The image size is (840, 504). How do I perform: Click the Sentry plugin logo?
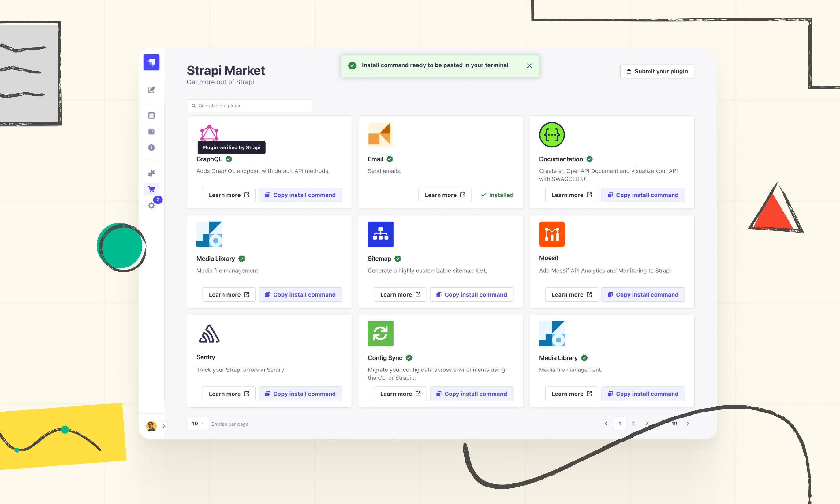(x=209, y=334)
